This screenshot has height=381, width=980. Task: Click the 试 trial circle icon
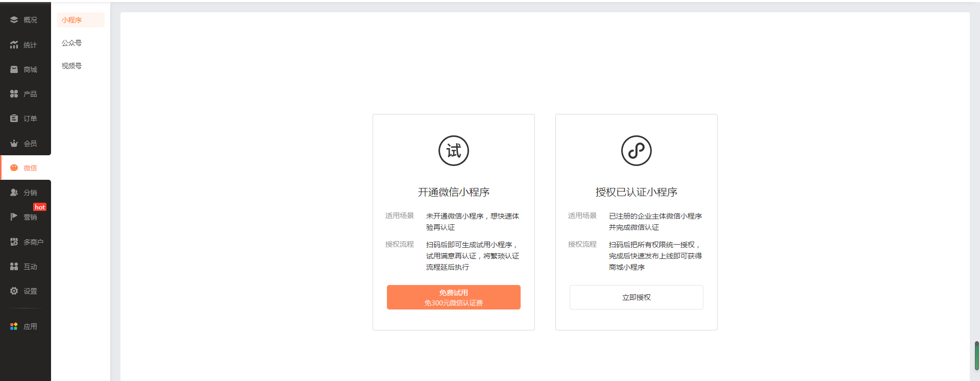click(x=454, y=151)
